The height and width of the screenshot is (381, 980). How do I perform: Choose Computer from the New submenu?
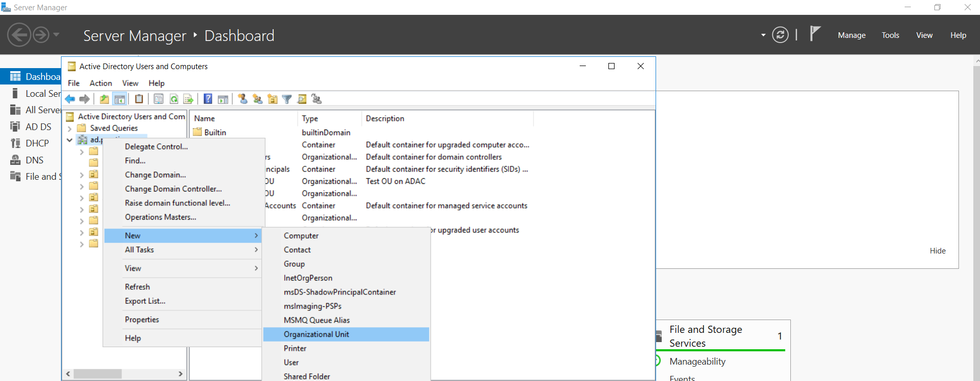tap(346, 236)
